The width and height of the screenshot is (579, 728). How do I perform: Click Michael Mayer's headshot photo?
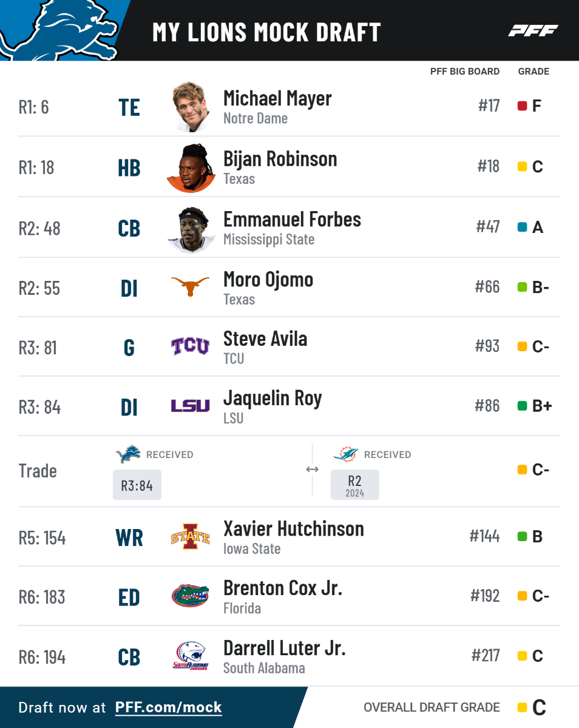click(x=190, y=107)
